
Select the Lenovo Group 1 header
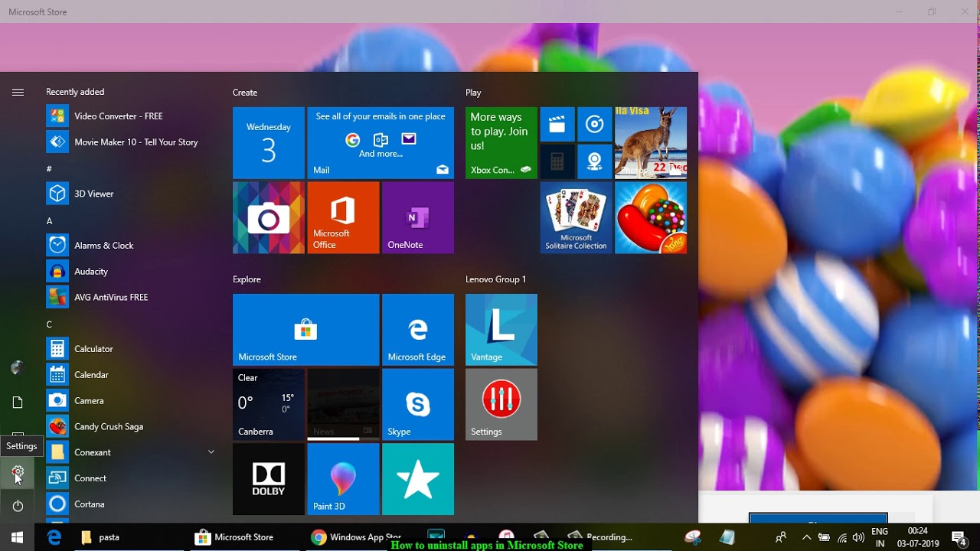point(496,279)
